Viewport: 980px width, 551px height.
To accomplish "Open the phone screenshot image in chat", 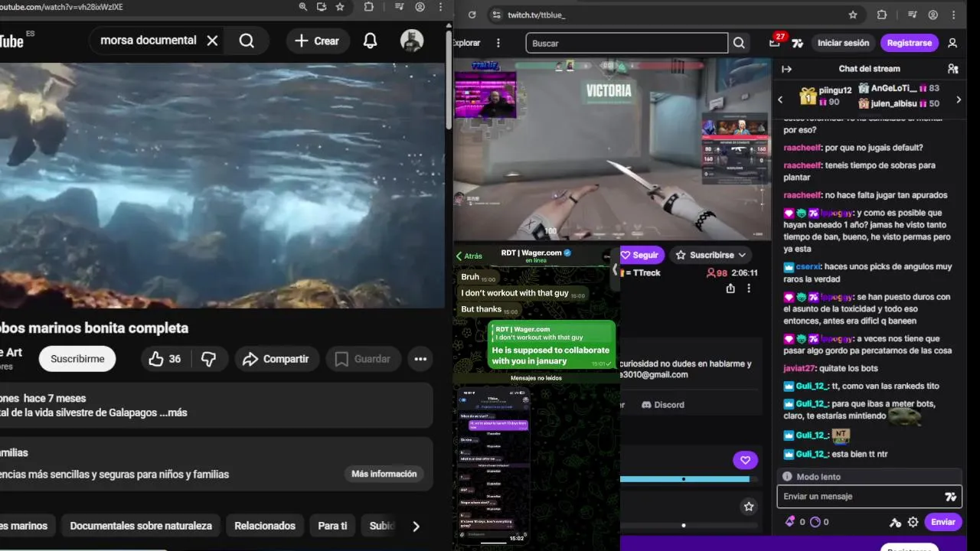I will click(x=494, y=465).
